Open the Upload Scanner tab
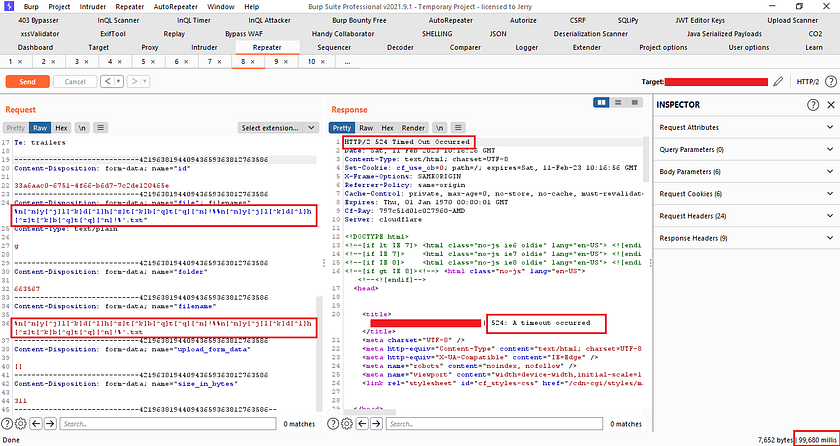The height and width of the screenshot is (446, 840). click(x=792, y=20)
